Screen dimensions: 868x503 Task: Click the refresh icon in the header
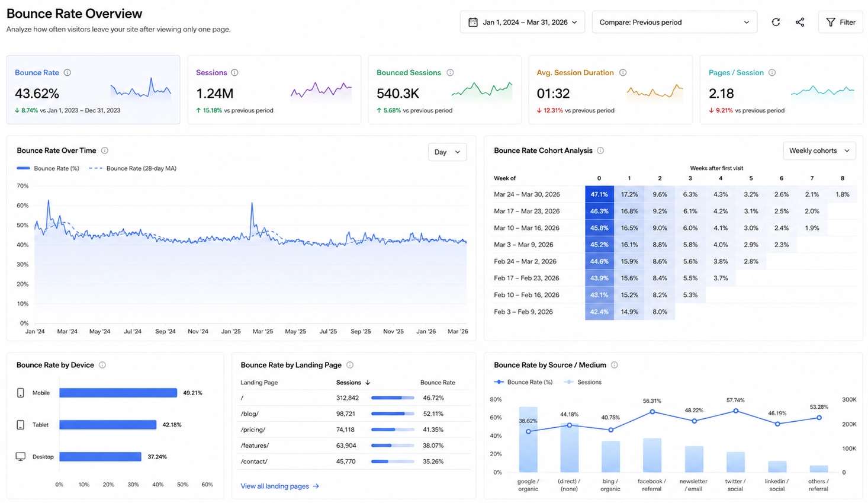776,22
